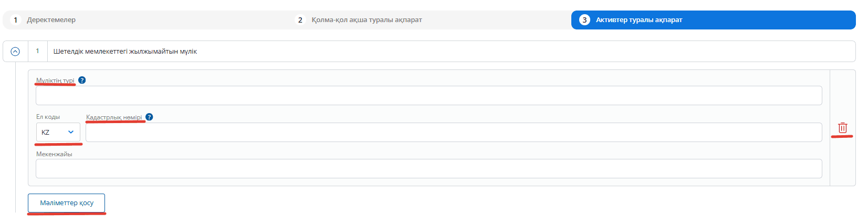
Task: Click the chevron arrow beside KZ
Action: tap(71, 132)
